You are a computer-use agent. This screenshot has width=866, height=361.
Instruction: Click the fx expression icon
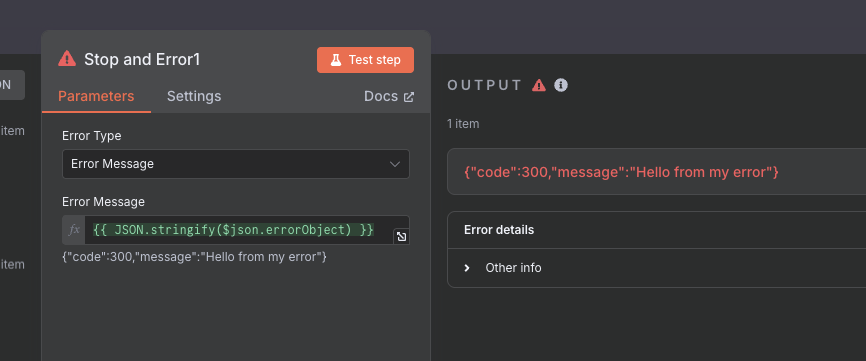coord(74,230)
